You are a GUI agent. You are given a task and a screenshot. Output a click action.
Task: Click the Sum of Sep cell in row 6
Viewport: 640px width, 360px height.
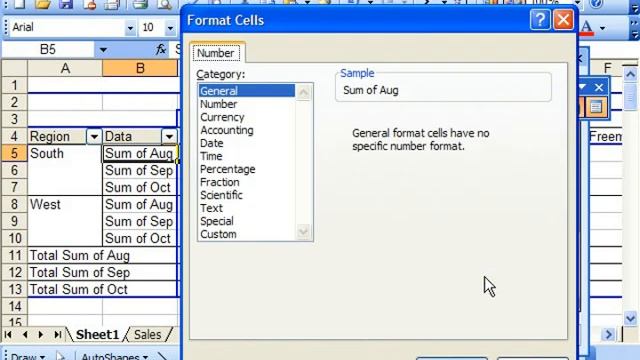point(140,171)
